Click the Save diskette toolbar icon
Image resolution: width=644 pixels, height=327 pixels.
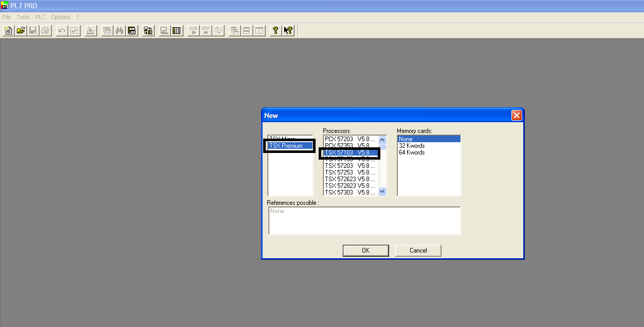tap(33, 30)
